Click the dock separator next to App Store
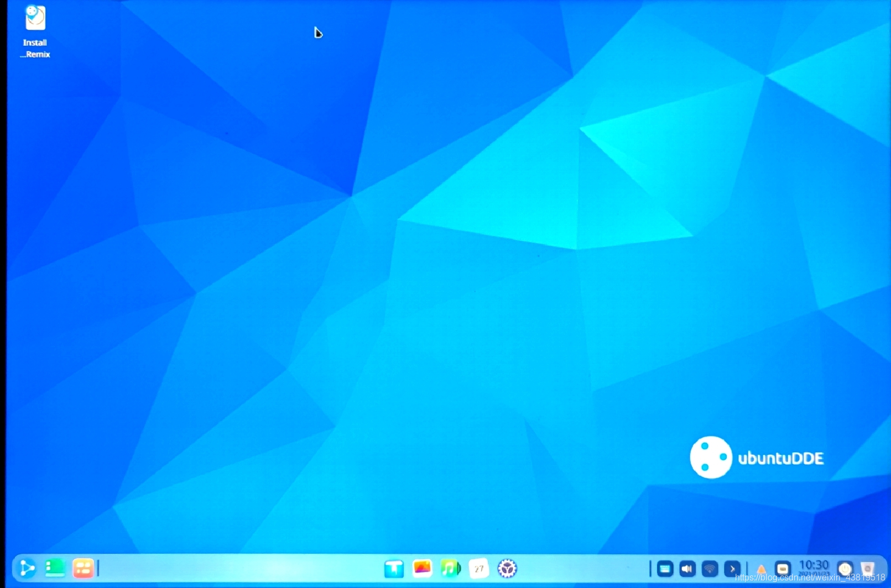Screen dimensions: 891x588 pos(97,568)
